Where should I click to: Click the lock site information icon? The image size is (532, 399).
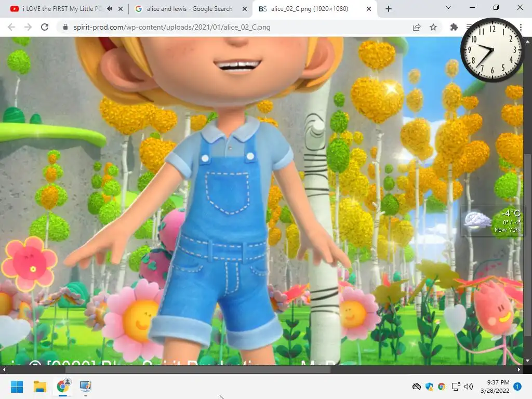tap(65, 27)
